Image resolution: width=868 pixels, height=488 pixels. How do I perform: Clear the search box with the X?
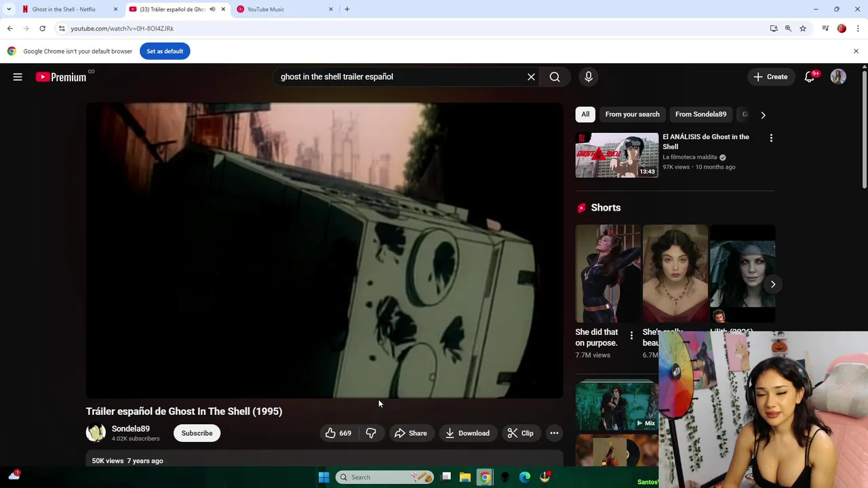[x=531, y=77]
